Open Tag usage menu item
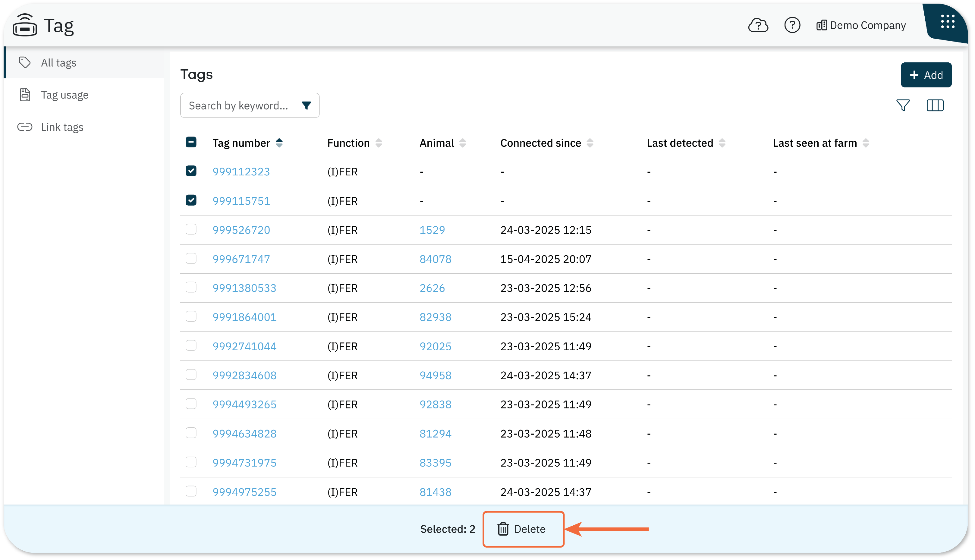The width and height of the screenshot is (975, 560). [84, 95]
